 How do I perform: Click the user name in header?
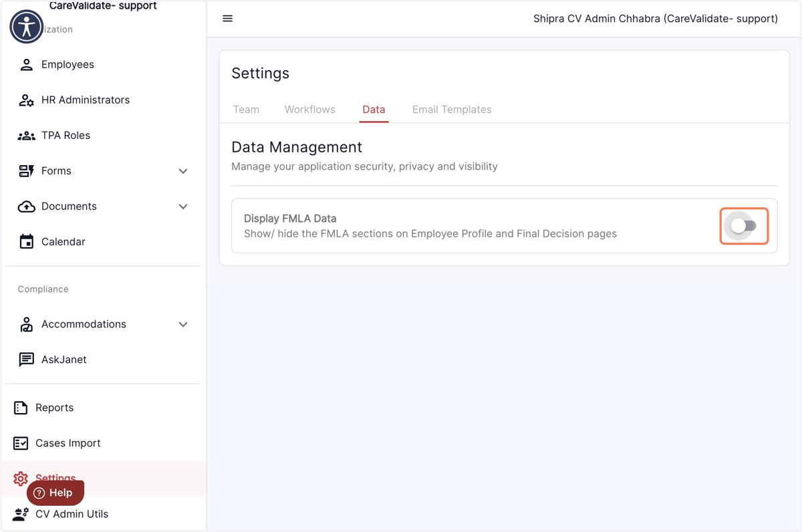(656, 19)
